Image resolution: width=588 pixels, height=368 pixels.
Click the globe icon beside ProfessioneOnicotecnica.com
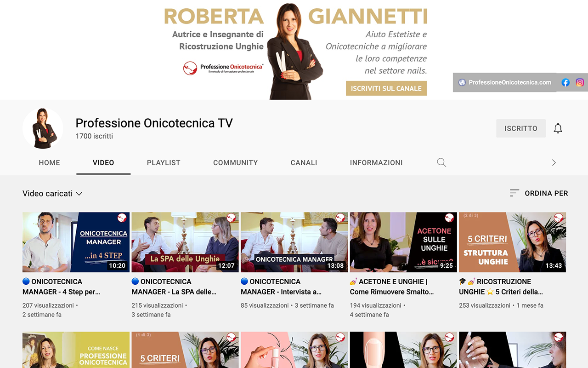462,82
